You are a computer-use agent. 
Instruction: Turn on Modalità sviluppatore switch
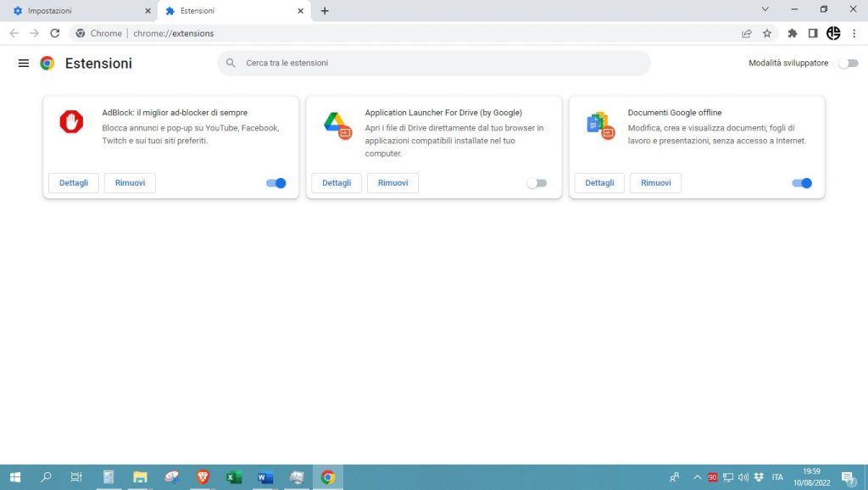pyautogui.click(x=847, y=64)
